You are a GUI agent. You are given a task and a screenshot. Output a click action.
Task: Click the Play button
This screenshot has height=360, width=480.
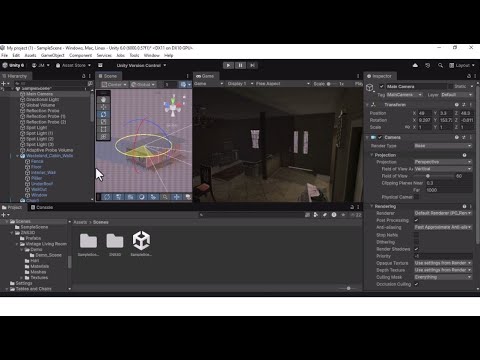[228, 65]
